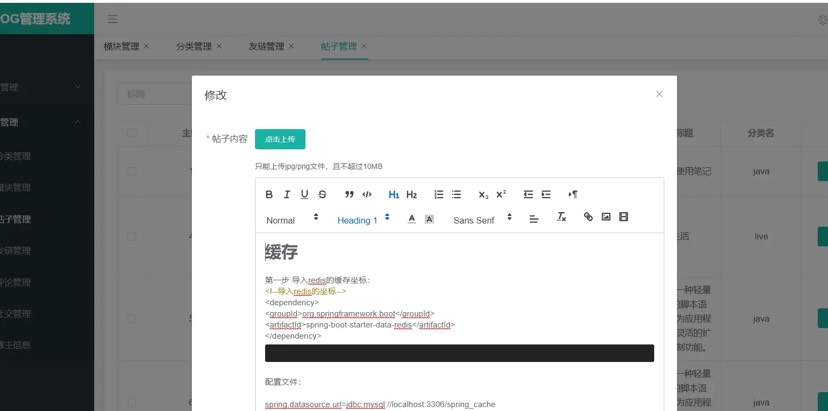Apply H2 heading style
This screenshot has width=828, height=411.
[x=411, y=194]
